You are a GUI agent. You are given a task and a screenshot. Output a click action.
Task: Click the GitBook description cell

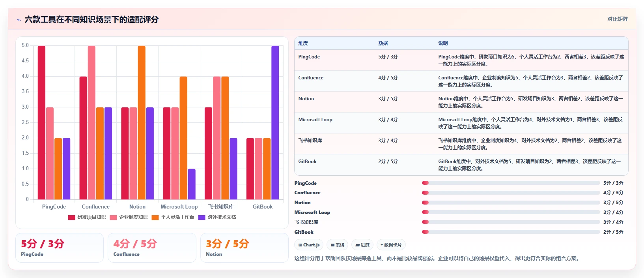click(x=531, y=165)
